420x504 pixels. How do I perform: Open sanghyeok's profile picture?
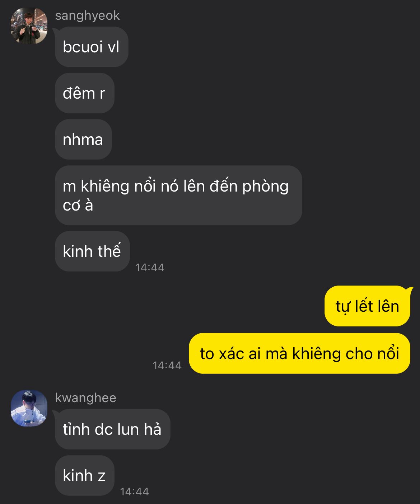[x=29, y=26]
